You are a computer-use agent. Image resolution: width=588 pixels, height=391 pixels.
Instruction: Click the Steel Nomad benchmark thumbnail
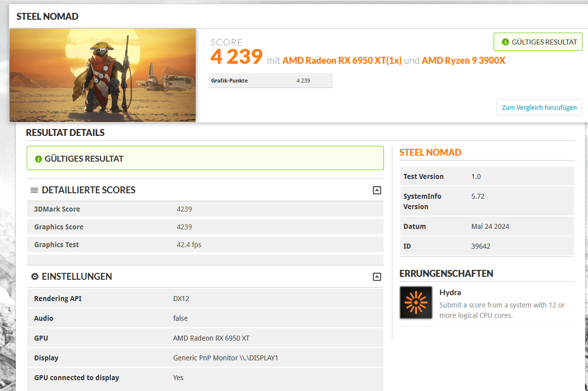point(102,76)
